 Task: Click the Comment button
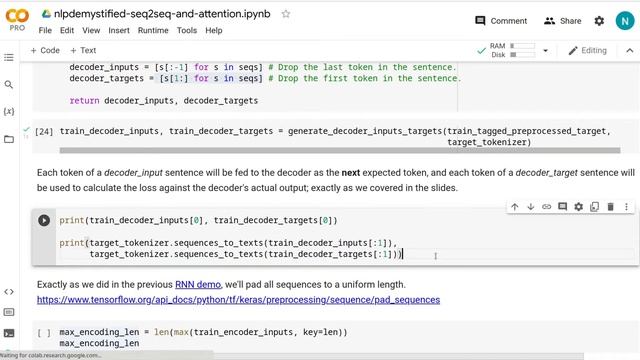[x=501, y=21]
